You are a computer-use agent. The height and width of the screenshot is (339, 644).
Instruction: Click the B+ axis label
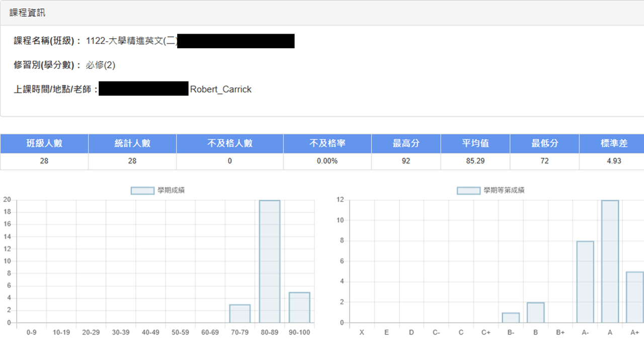point(560,332)
